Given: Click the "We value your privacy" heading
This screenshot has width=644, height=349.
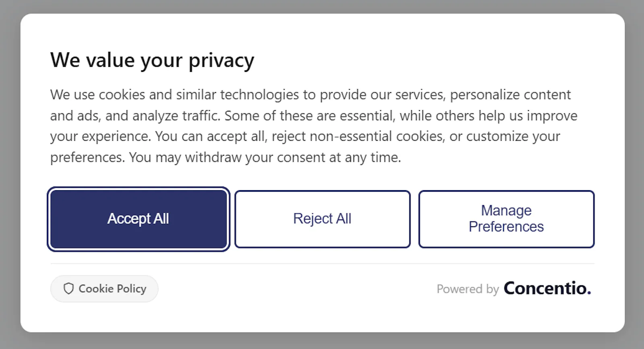Looking at the screenshot, I should pos(152,61).
